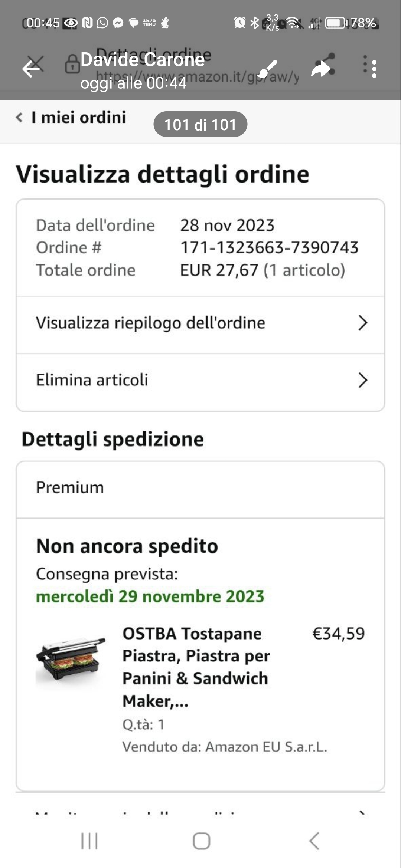Tap the brush edit icon
Viewport: 401px width, 868px height.
pyautogui.click(x=267, y=69)
